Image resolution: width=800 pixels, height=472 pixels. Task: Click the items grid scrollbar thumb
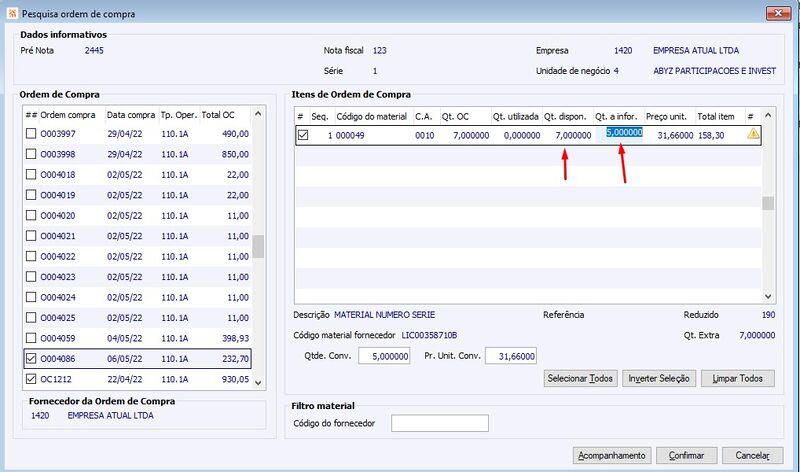(768, 203)
